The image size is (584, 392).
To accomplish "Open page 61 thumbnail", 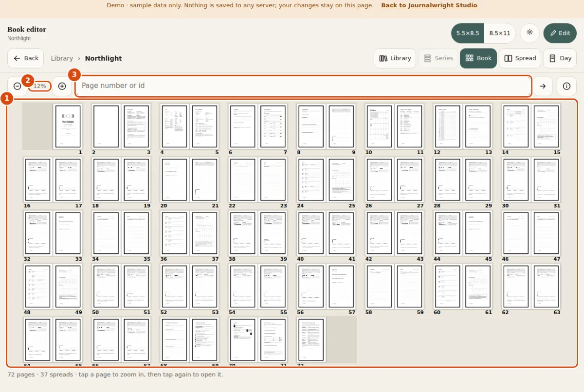I will [x=478, y=287].
